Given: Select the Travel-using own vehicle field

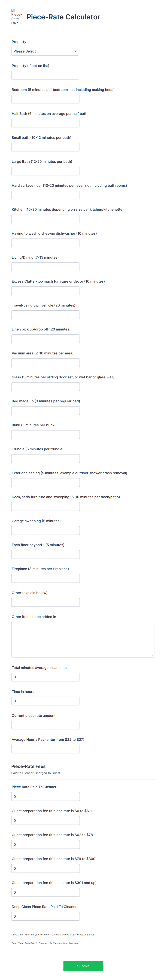Looking at the screenshot, I should coord(45,314).
